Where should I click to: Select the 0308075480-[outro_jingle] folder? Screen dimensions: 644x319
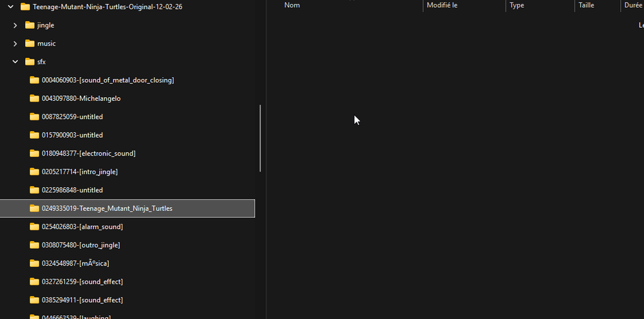pyautogui.click(x=80, y=245)
